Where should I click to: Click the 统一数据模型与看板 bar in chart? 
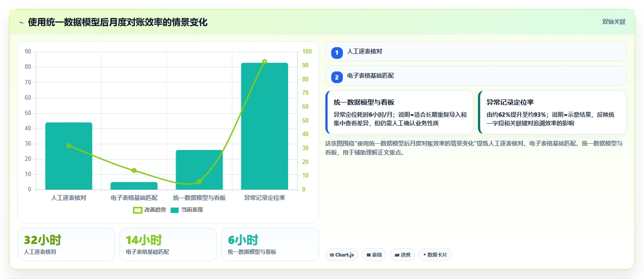199,170
